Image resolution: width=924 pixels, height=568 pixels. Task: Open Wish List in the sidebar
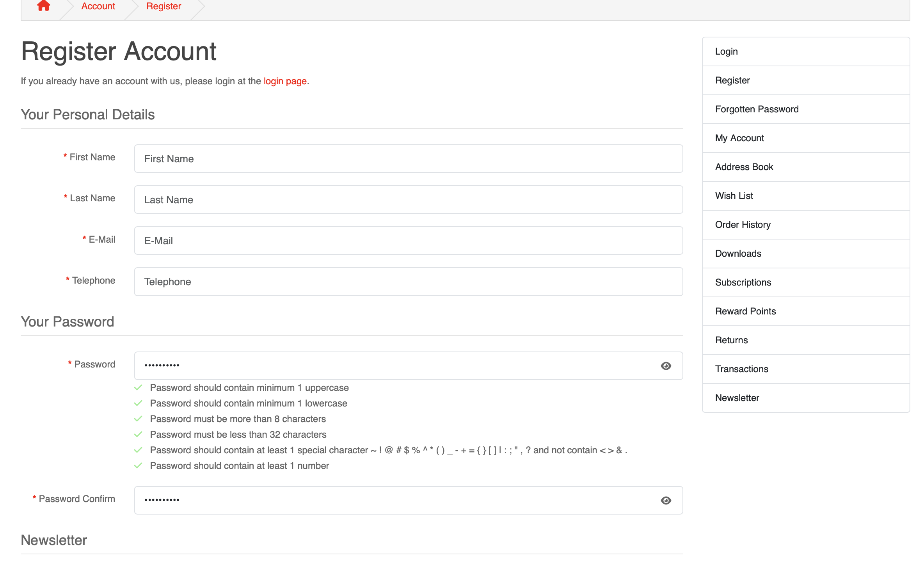tap(806, 196)
